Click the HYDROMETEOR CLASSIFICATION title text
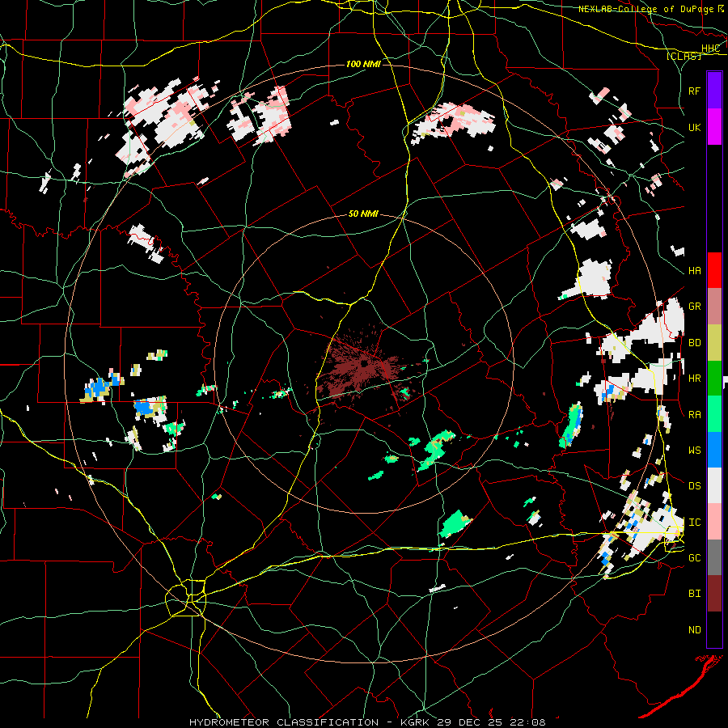This screenshot has height=728, width=728. pos(284,722)
